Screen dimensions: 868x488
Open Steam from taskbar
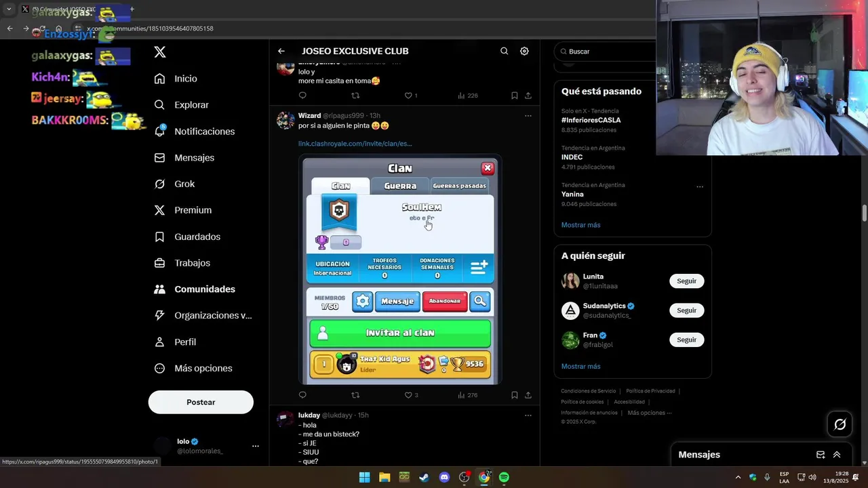pyautogui.click(x=424, y=477)
